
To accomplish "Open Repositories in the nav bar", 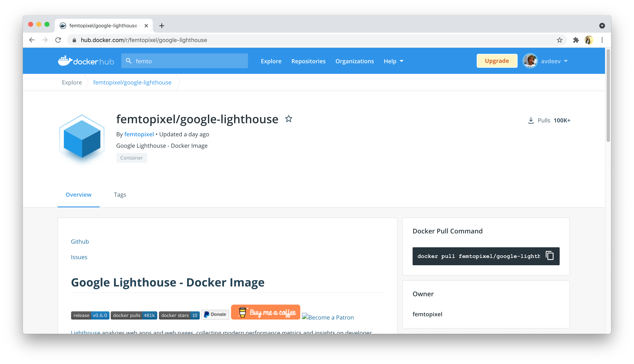I will (308, 61).
